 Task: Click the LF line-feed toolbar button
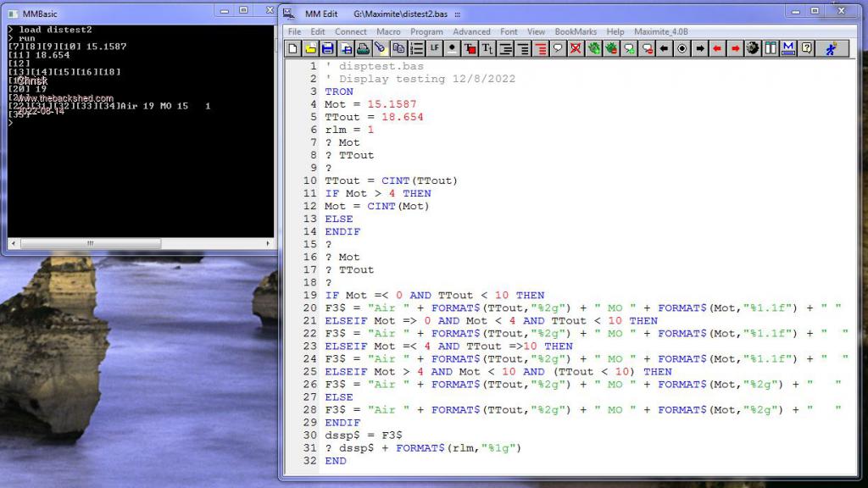tap(434, 48)
